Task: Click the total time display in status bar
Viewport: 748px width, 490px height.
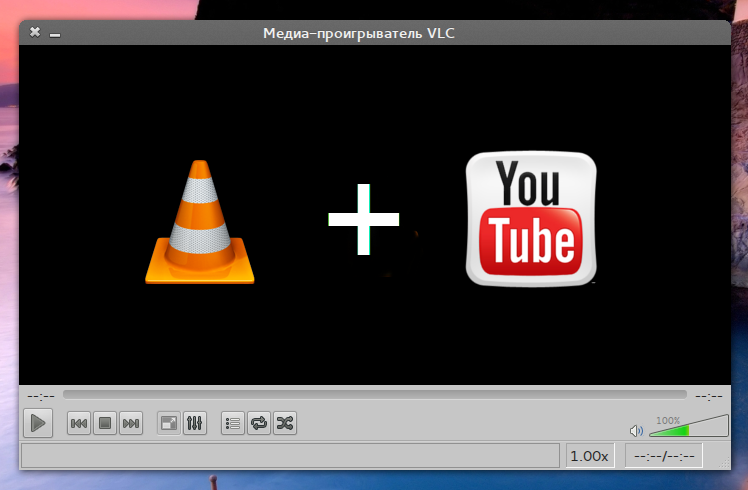Action: pyautogui.click(x=663, y=456)
